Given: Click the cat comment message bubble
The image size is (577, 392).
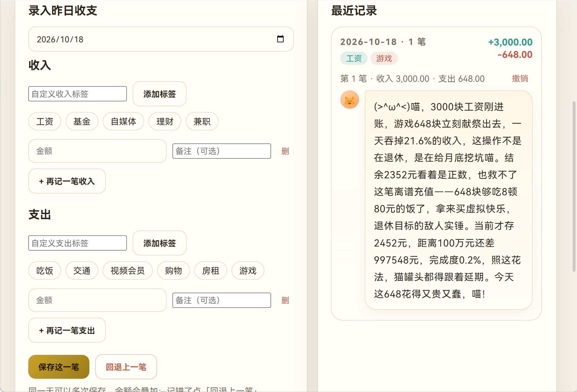Looking at the screenshot, I should point(448,200).
